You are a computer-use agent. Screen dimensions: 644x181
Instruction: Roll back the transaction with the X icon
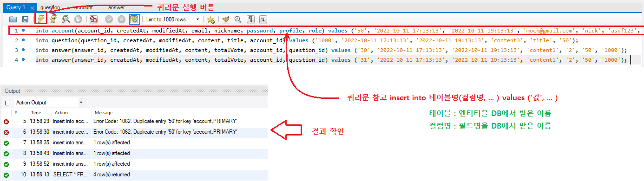coord(121,19)
